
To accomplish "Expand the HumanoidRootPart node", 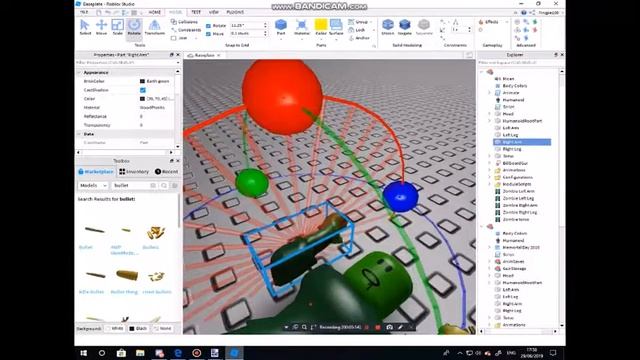I will (490, 121).
